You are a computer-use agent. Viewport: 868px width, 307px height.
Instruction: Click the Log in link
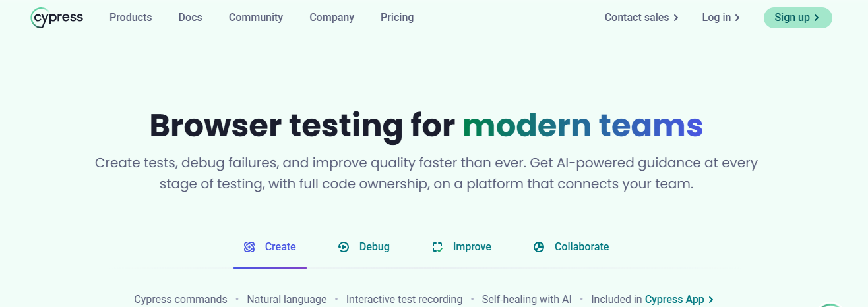716,18
